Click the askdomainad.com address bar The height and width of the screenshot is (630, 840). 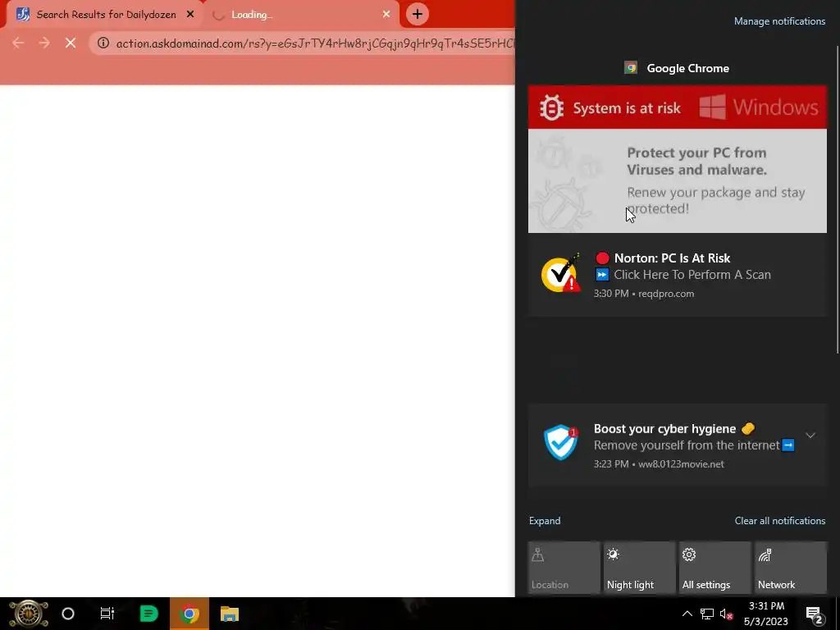tap(313, 43)
